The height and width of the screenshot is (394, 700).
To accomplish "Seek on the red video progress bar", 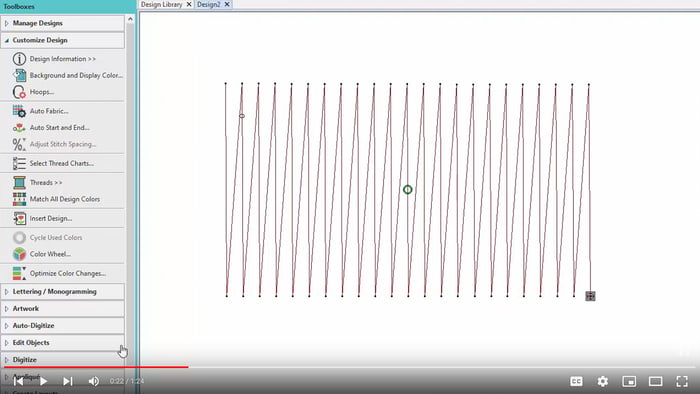I will (96, 367).
